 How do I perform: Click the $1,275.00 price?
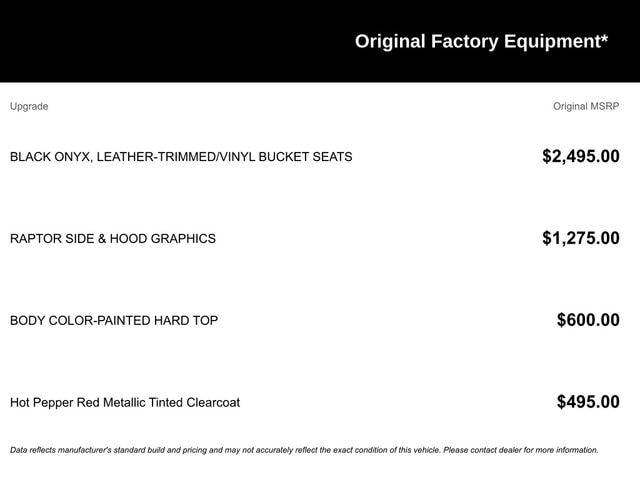[580, 238]
